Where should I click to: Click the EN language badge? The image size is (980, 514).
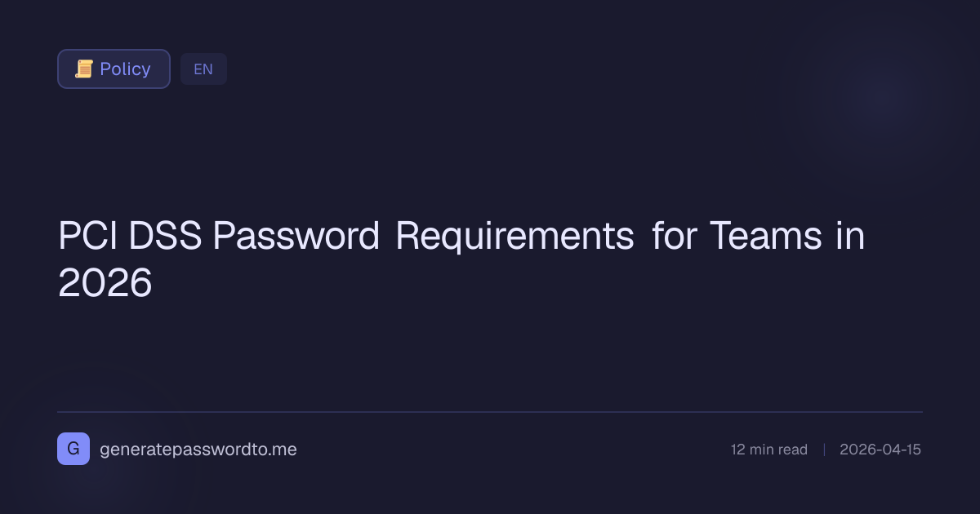[203, 69]
